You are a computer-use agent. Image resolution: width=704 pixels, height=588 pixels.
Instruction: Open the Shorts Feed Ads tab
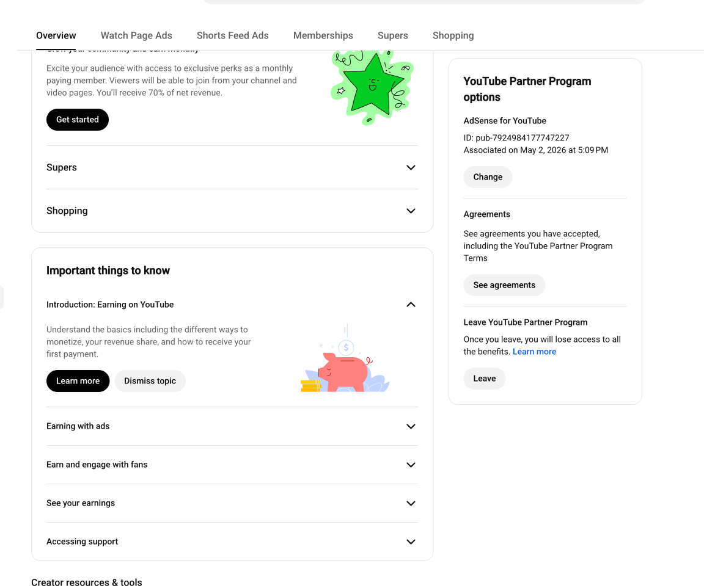pos(233,35)
